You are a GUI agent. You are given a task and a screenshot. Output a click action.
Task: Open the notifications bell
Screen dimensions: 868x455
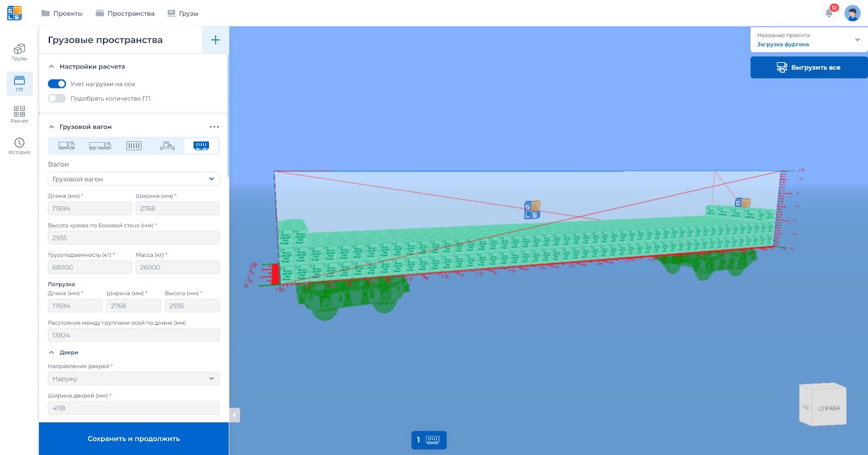pyautogui.click(x=829, y=13)
